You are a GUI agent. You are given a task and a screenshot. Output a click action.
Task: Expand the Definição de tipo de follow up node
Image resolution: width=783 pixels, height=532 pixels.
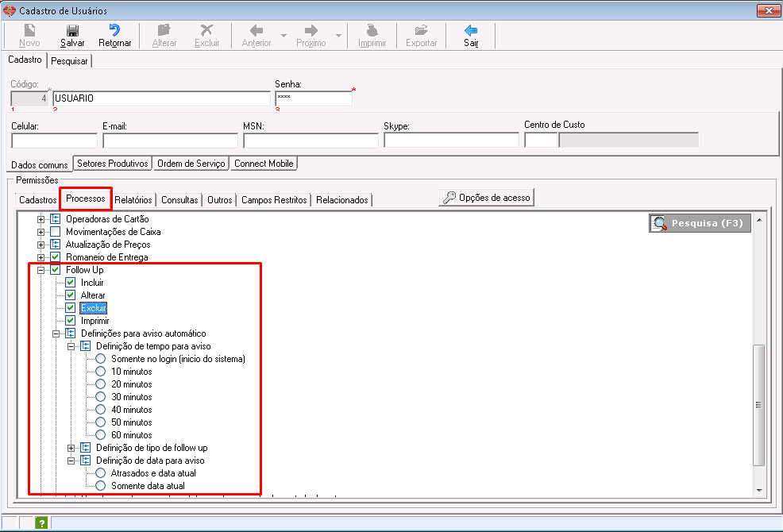(x=71, y=448)
